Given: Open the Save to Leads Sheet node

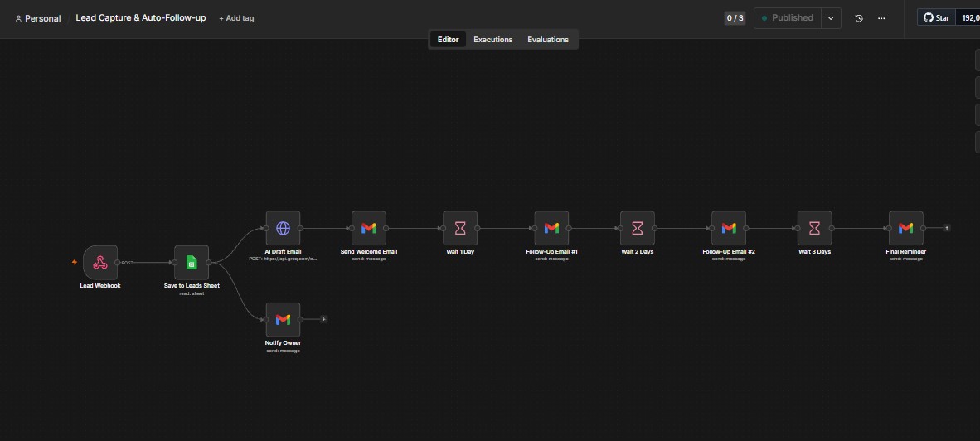Looking at the screenshot, I should tap(192, 262).
